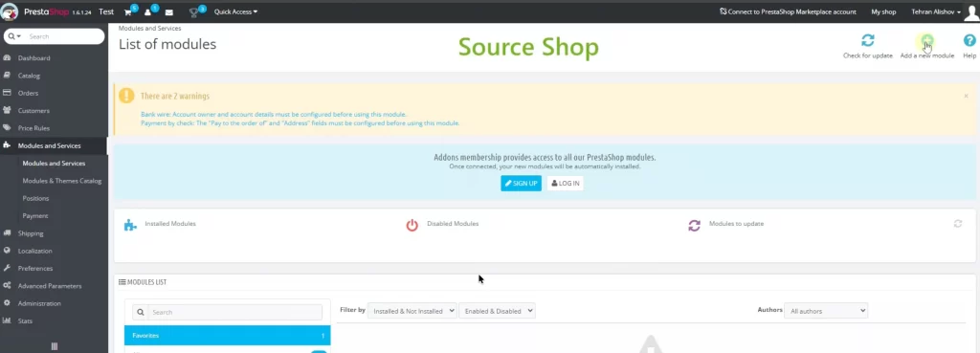Connect to PrestaShop Marketplace account
Image resolution: width=980 pixels, height=353 pixels.
[788, 11]
